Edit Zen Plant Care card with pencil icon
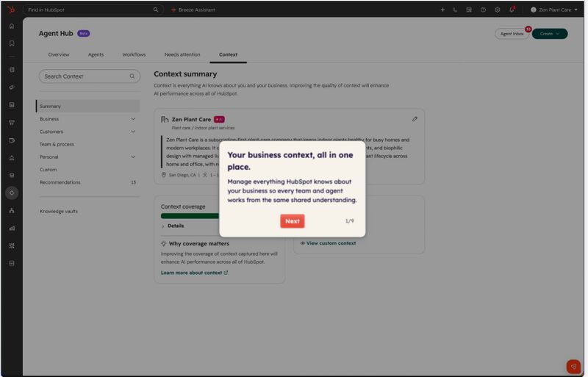Screen dimensions: 588x377 click(415, 119)
